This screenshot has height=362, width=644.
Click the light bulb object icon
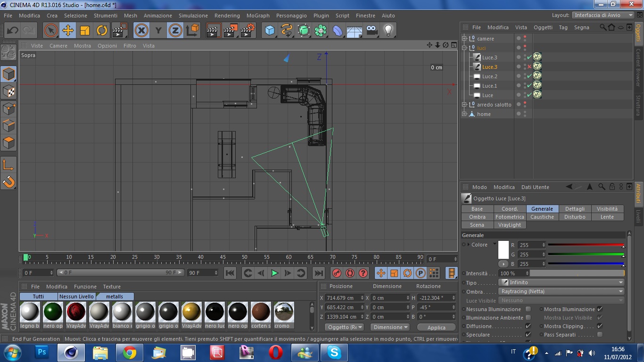388,31
